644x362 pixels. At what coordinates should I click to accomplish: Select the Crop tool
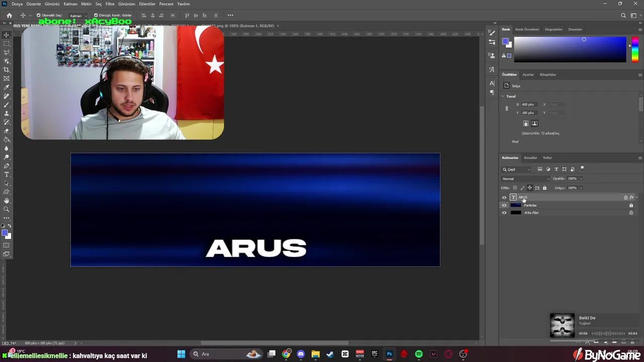tap(7, 70)
